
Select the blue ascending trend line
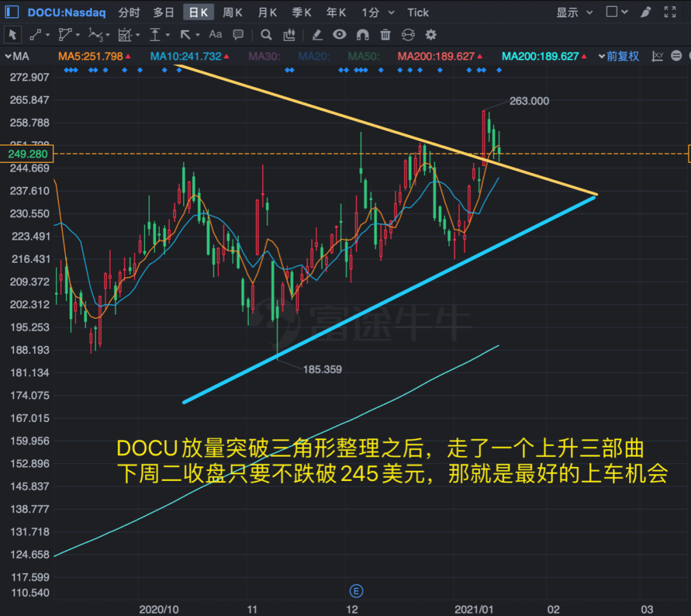(x=389, y=299)
